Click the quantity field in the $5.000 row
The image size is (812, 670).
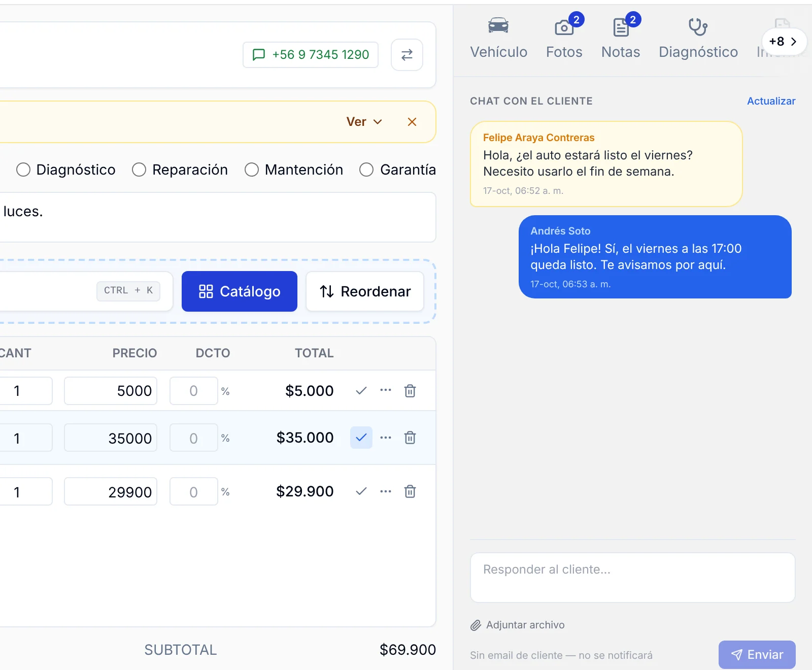[25, 391]
